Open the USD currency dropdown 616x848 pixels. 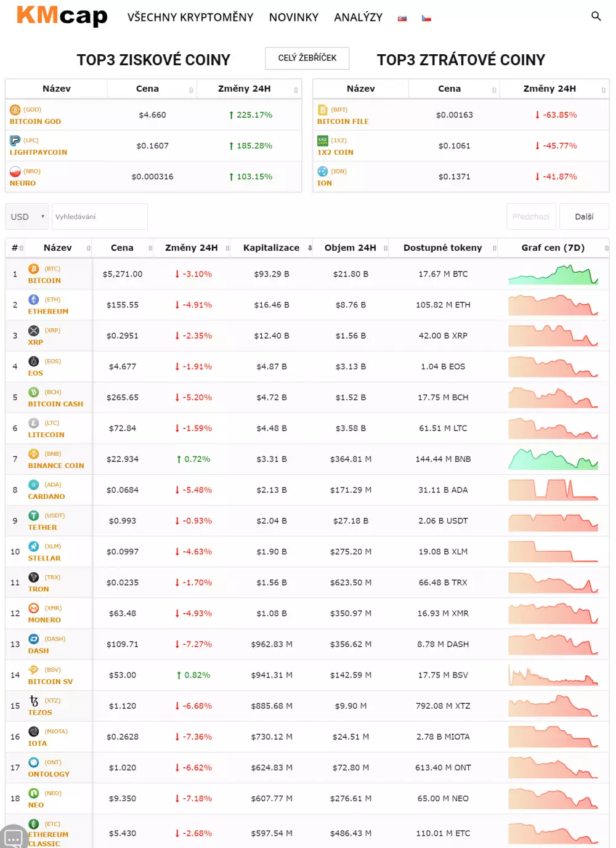[27, 217]
